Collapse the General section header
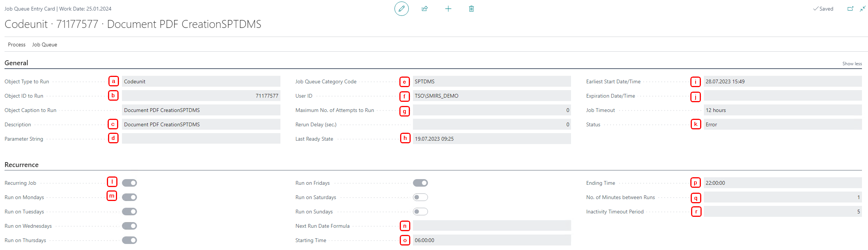 16,63
